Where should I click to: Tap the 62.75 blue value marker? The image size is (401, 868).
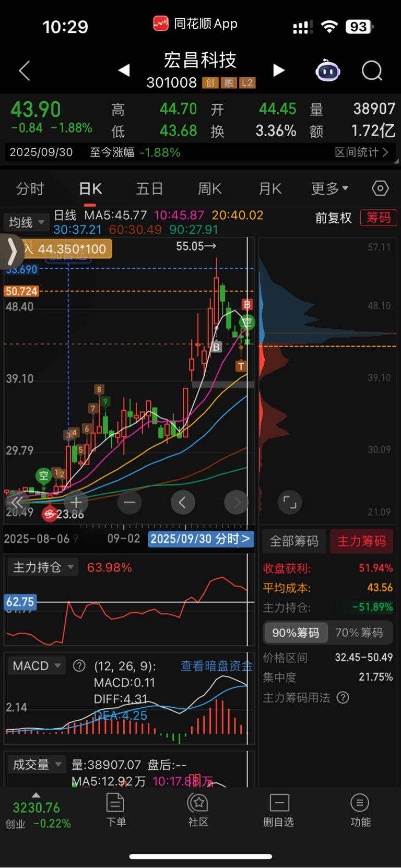click(20, 602)
